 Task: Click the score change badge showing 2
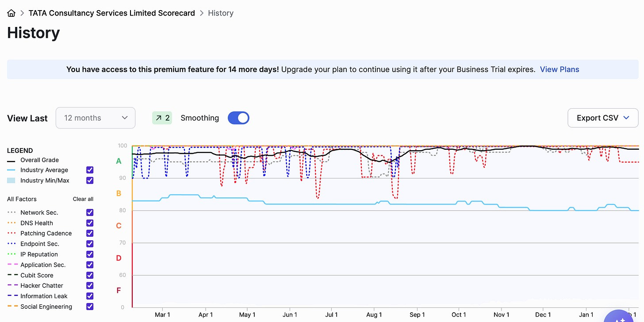pos(162,118)
